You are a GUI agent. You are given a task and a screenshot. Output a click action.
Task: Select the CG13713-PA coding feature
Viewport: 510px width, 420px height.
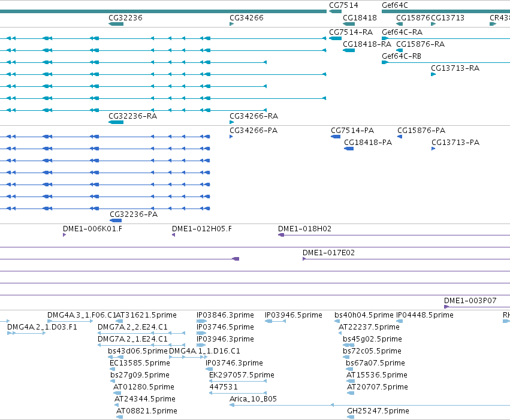[433, 149]
